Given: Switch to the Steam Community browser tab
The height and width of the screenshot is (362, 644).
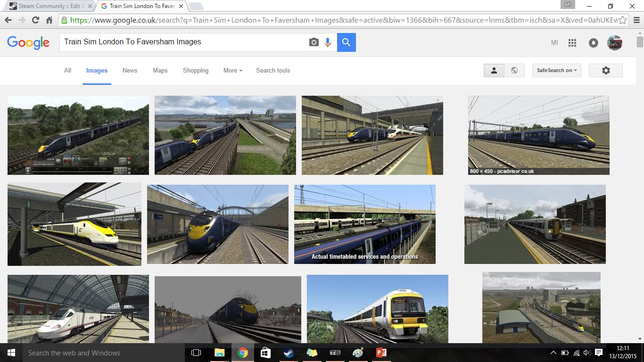Looking at the screenshot, I should click(x=47, y=6).
